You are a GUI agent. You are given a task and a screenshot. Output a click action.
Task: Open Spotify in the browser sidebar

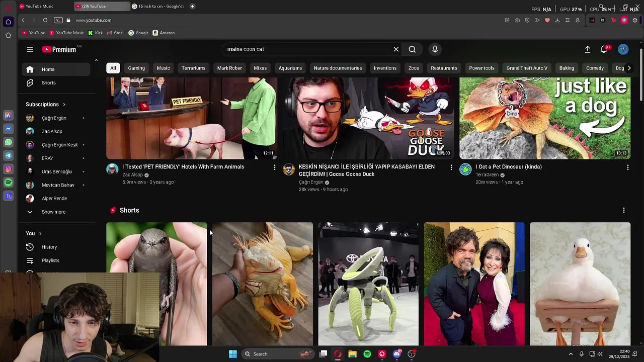[x=8, y=183]
